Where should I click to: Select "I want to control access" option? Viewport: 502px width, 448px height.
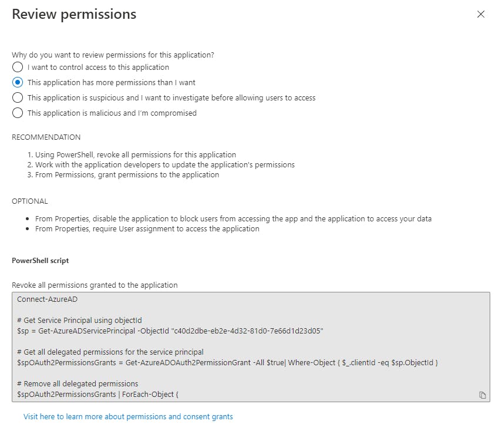pyautogui.click(x=18, y=68)
